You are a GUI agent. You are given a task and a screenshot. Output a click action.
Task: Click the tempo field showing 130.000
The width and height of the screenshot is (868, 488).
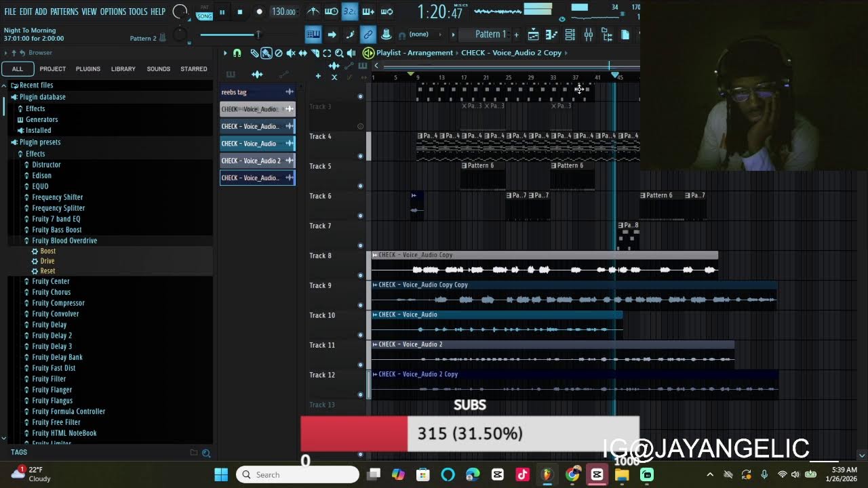pos(283,12)
